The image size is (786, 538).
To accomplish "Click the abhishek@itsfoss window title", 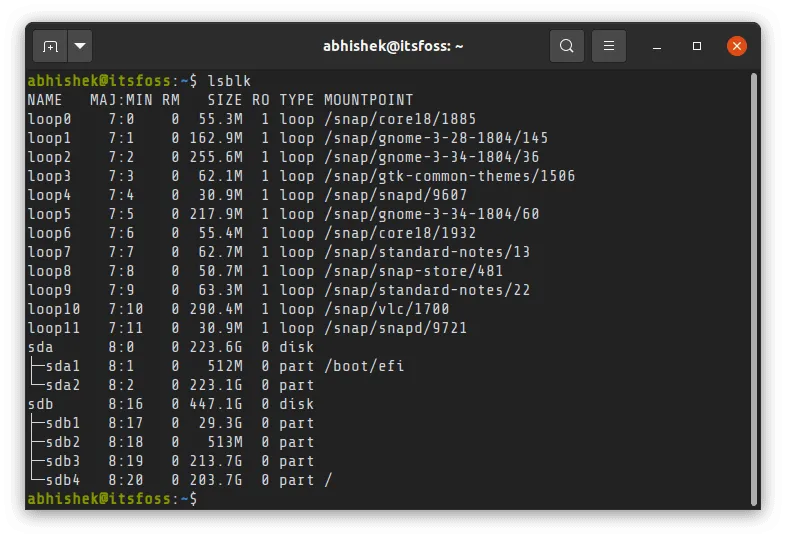I will pyautogui.click(x=392, y=46).
